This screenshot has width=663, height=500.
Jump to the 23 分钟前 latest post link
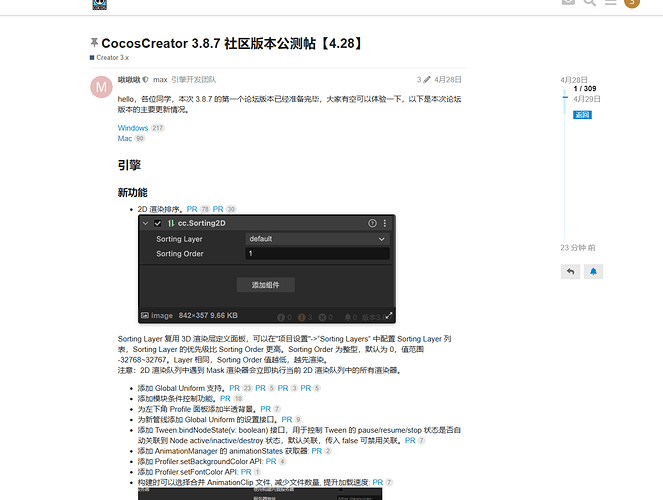coord(578,248)
